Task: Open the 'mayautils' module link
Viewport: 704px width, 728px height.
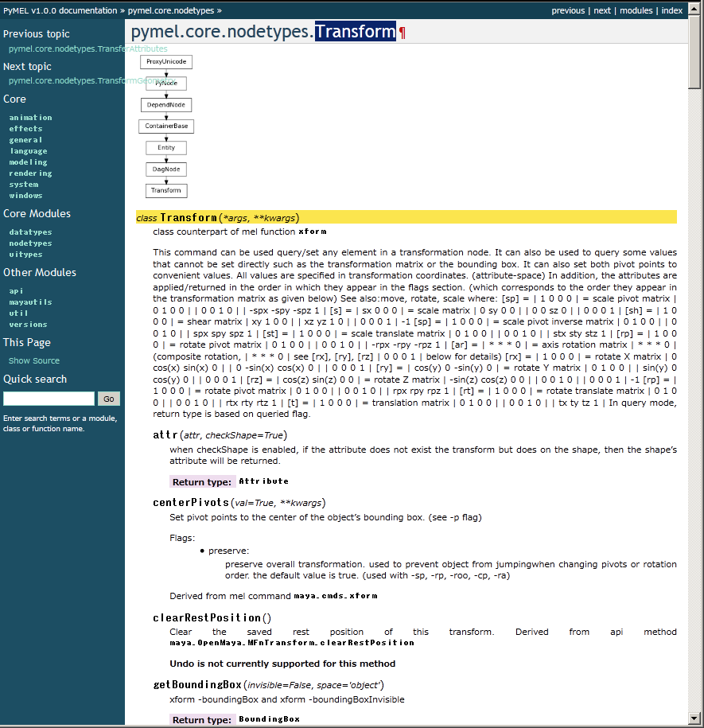Action: [31, 302]
